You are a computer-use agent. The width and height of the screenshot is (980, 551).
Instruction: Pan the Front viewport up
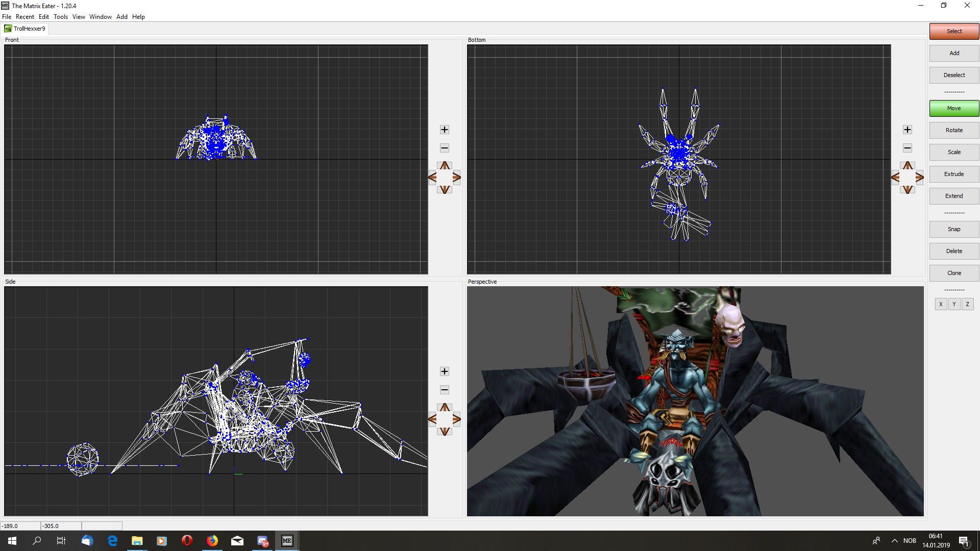click(x=445, y=166)
